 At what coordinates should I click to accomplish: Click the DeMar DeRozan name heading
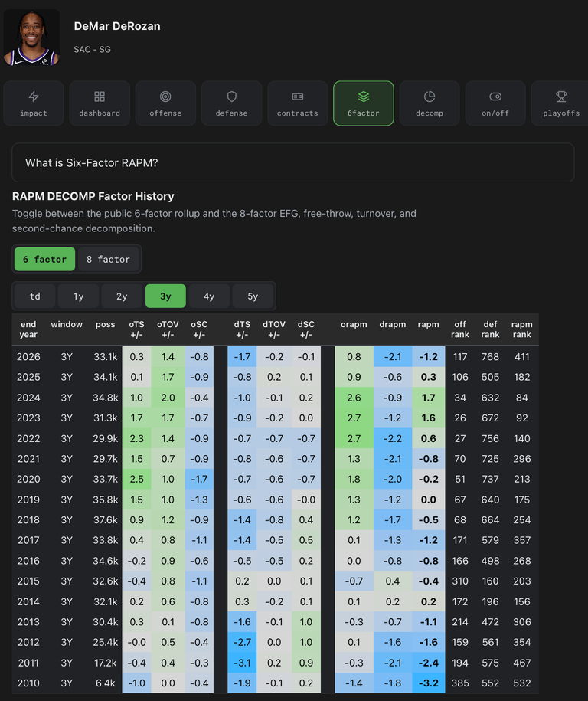117,26
